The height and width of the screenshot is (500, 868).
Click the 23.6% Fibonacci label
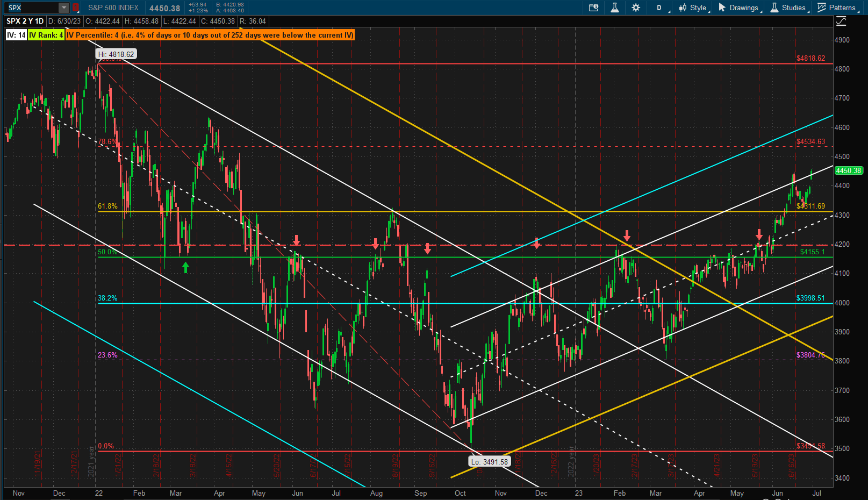click(x=107, y=355)
